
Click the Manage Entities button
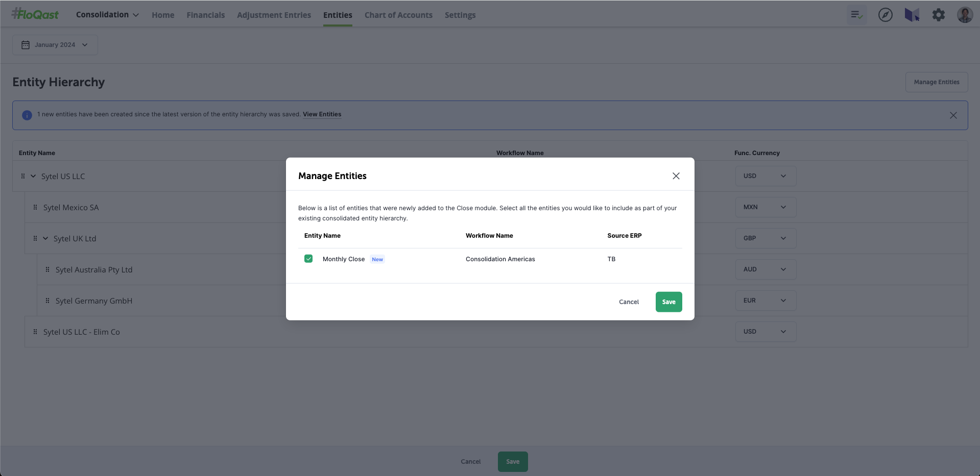pyautogui.click(x=937, y=82)
